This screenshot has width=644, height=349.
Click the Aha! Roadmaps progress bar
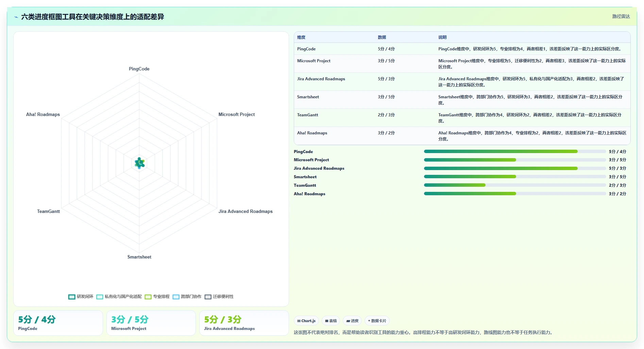515,194
